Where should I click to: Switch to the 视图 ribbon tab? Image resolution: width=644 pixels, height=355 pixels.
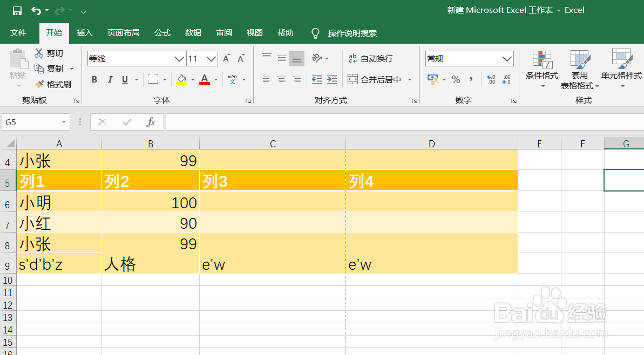pos(254,33)
